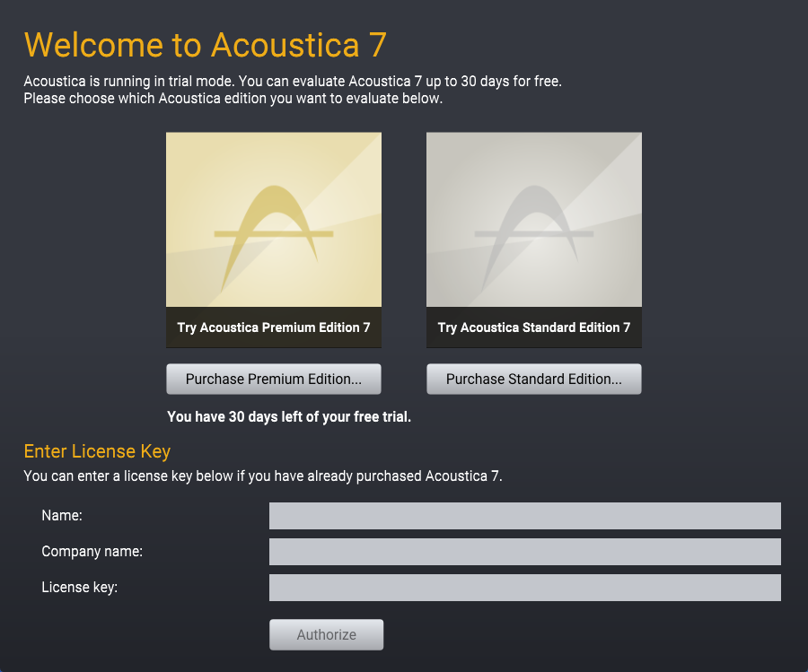
Task: Focus the License key input field
Action: click(x=525, y=588)
